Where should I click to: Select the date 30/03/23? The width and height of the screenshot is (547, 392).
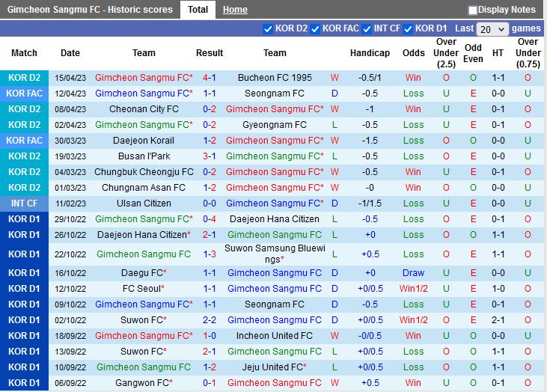coord(70,141)
